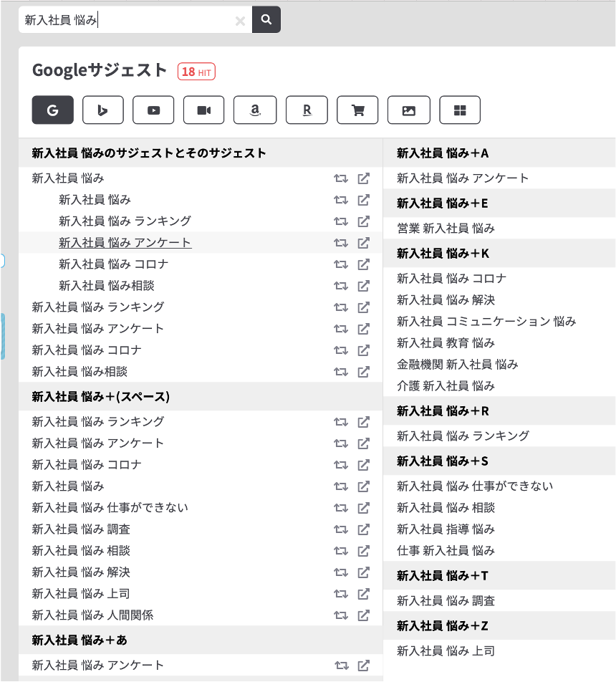616x682 pixels.
Task: Re-search icon for 新入社員 悩み 上司
Action: 341,594
